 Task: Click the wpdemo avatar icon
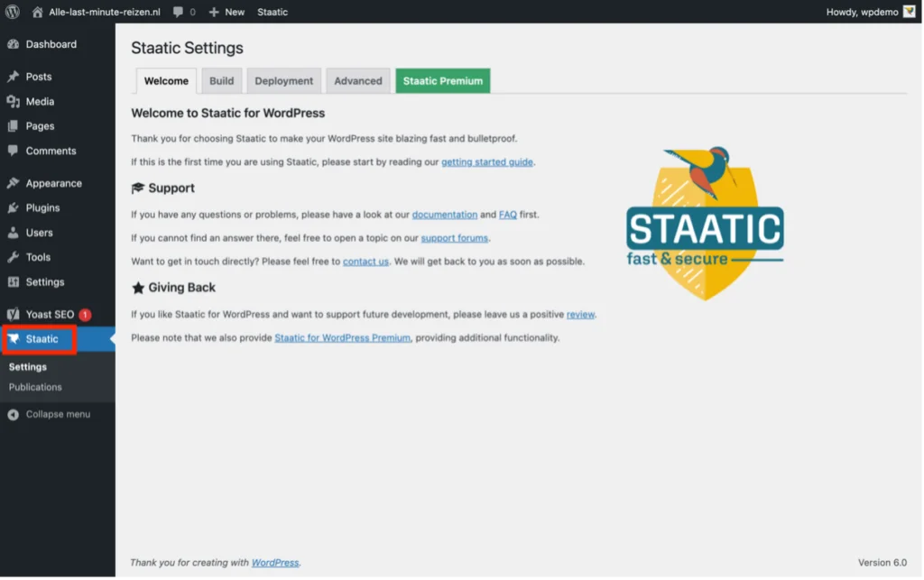[910, 12]
